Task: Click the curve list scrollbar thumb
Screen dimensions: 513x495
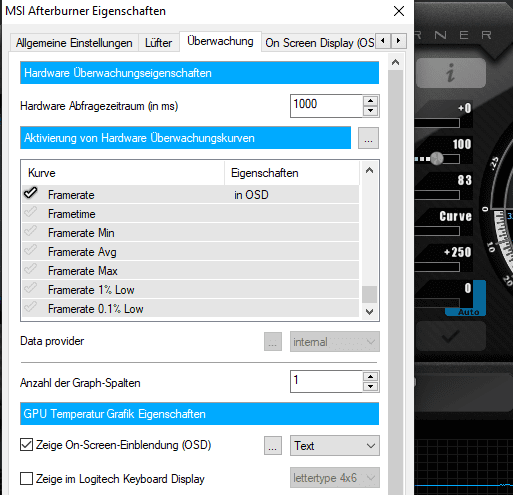Action: (369, 295)
